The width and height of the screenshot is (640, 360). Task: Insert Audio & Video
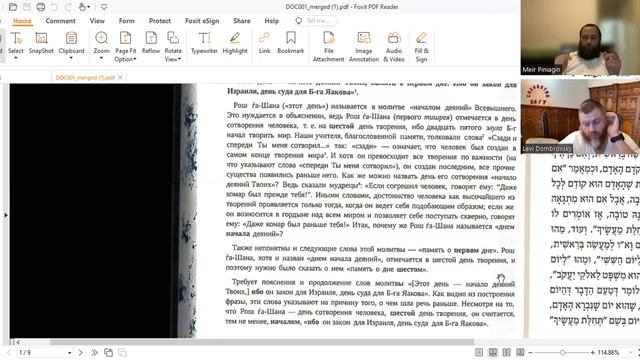coord(394,47)
